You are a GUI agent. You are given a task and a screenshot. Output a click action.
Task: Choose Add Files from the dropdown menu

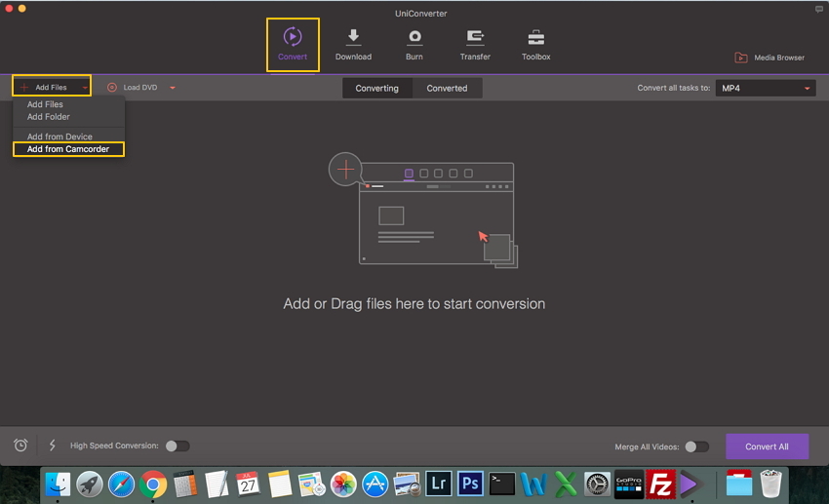click(x=45, y=104)
